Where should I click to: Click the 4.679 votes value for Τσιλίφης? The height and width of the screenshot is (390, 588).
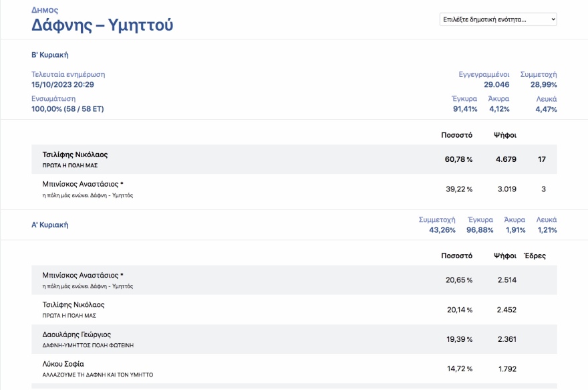pyautogui.click(x=506, y=159)
